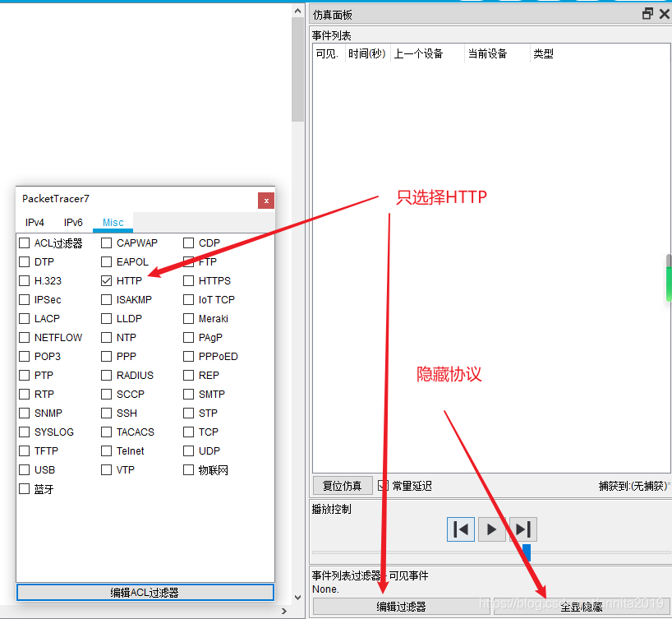Enable the POP3 checkbox

[x=25, y=356]
